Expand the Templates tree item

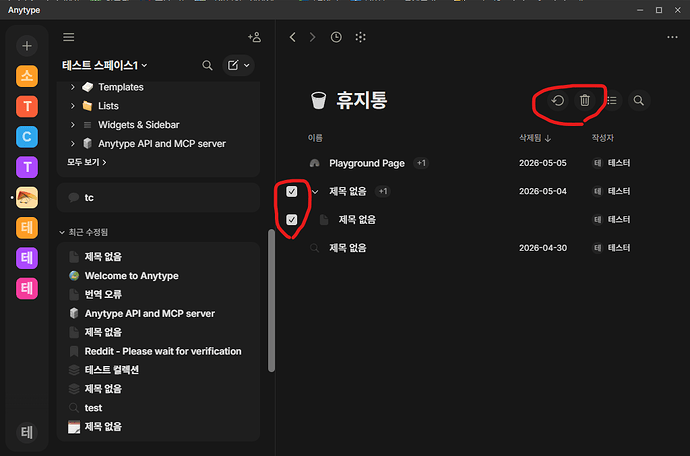pos(73,87)
